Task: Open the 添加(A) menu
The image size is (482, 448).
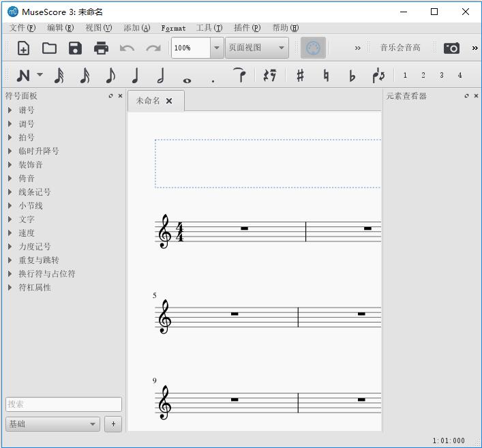Action: 137,28
